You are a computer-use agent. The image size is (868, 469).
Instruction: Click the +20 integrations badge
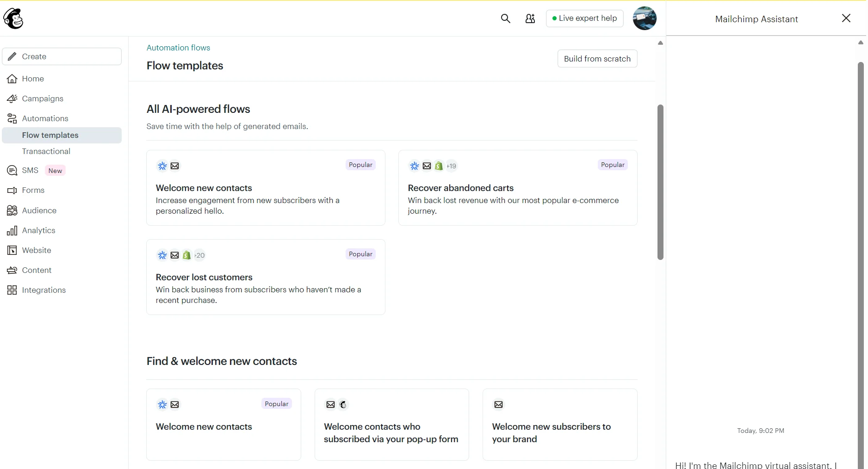[199, 255]
